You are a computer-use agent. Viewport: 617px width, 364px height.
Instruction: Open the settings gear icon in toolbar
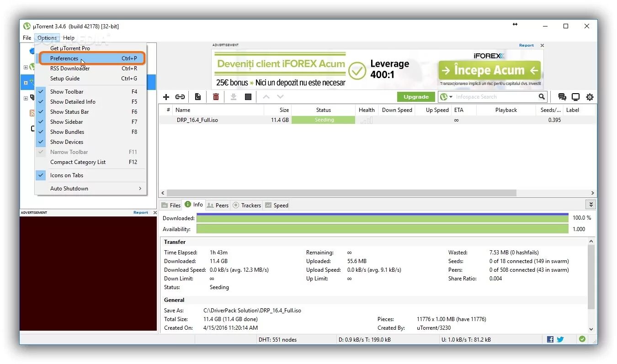click(590, 97)
